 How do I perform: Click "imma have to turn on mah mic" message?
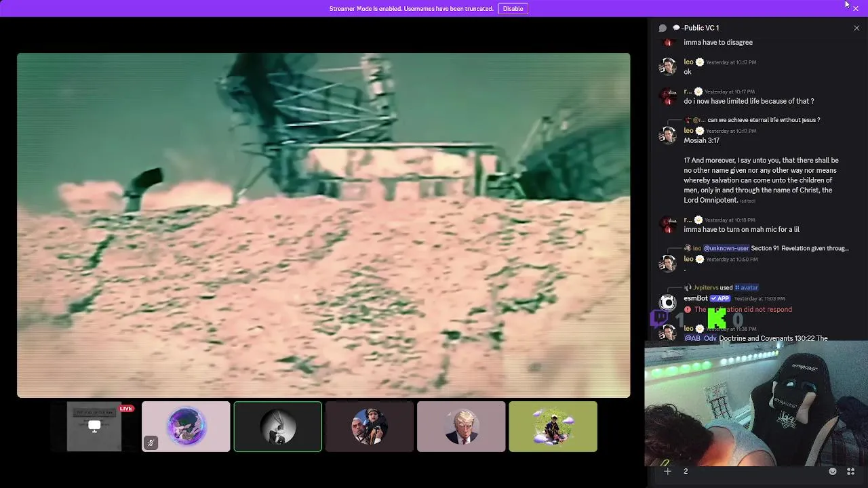click(x=741, y=229)
